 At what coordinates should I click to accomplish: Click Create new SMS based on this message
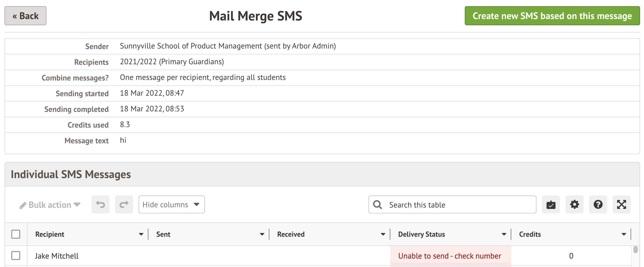pyautogui.click(x=552, y=16)
